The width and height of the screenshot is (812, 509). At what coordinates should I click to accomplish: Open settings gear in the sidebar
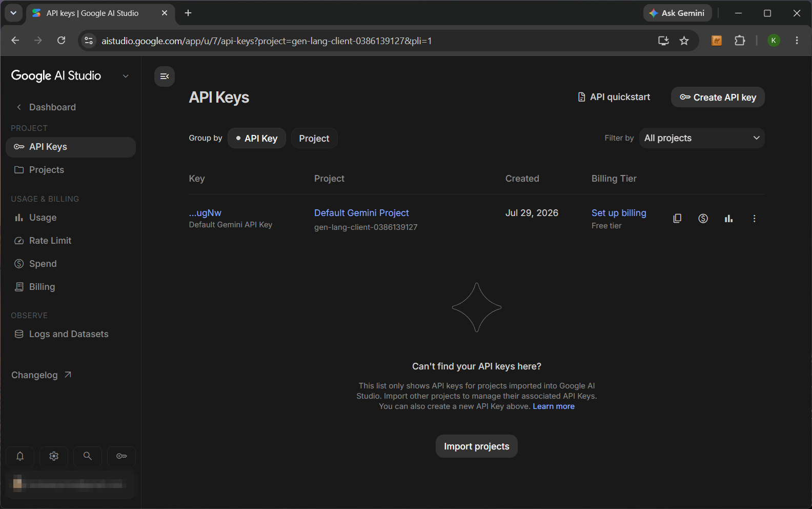(x=54, y=456)
